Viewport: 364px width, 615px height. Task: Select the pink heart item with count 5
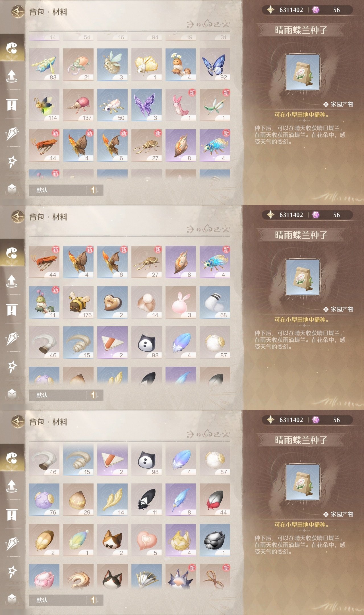[146, 540]
